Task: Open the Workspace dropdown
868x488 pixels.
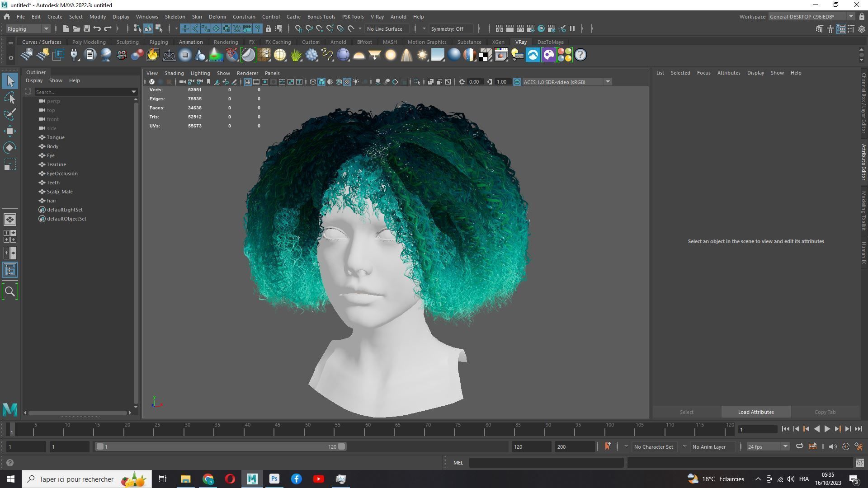Action: point(811,17)
